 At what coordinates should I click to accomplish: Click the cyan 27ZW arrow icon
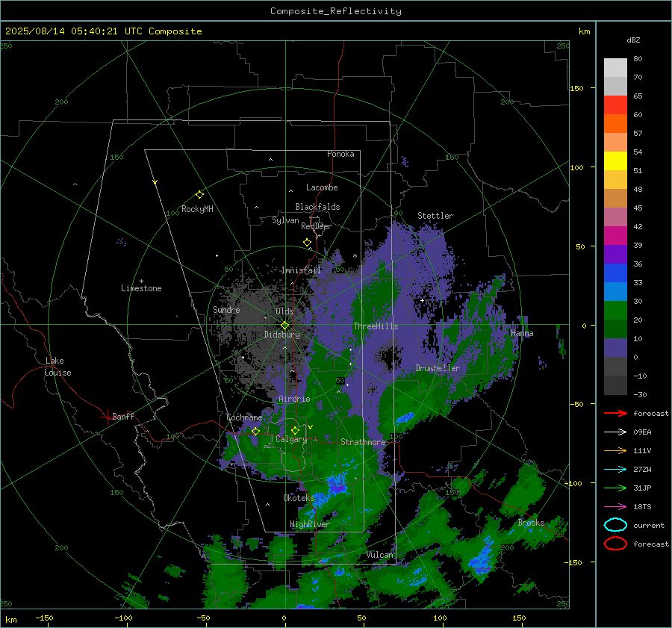(x=615, y=470)
